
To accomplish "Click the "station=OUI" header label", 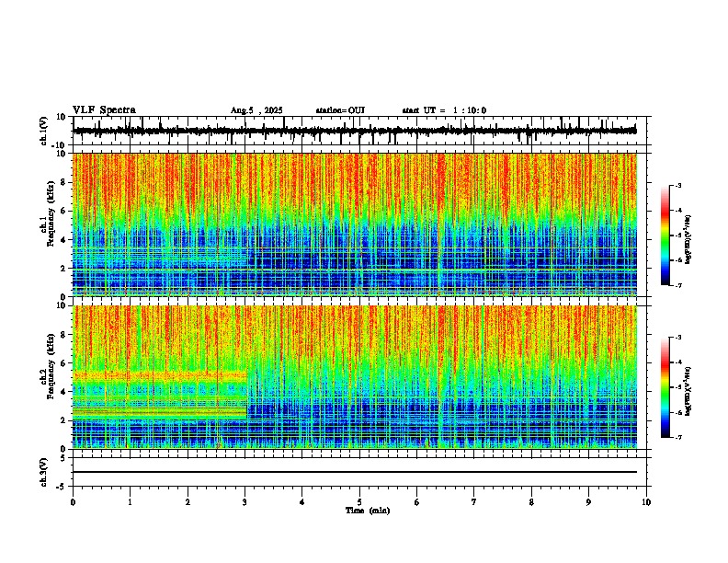I will pos(340,110).
